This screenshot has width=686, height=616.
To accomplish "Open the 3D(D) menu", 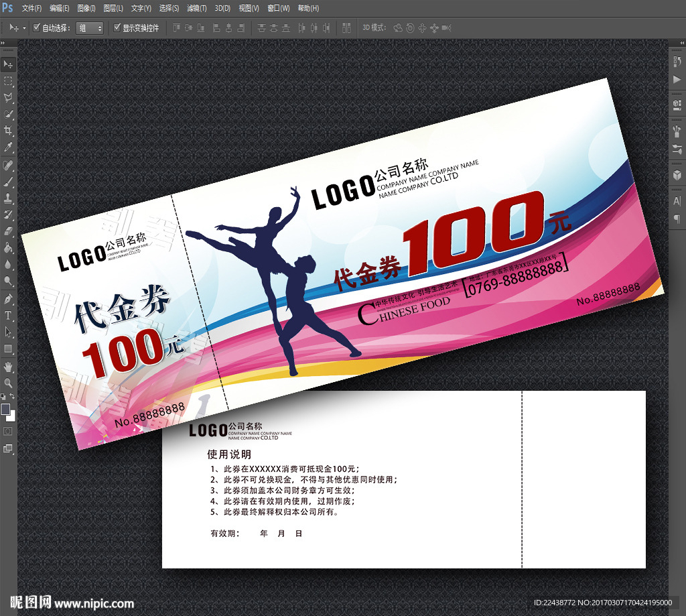I will pyautogui.click(x=222, y=8).
